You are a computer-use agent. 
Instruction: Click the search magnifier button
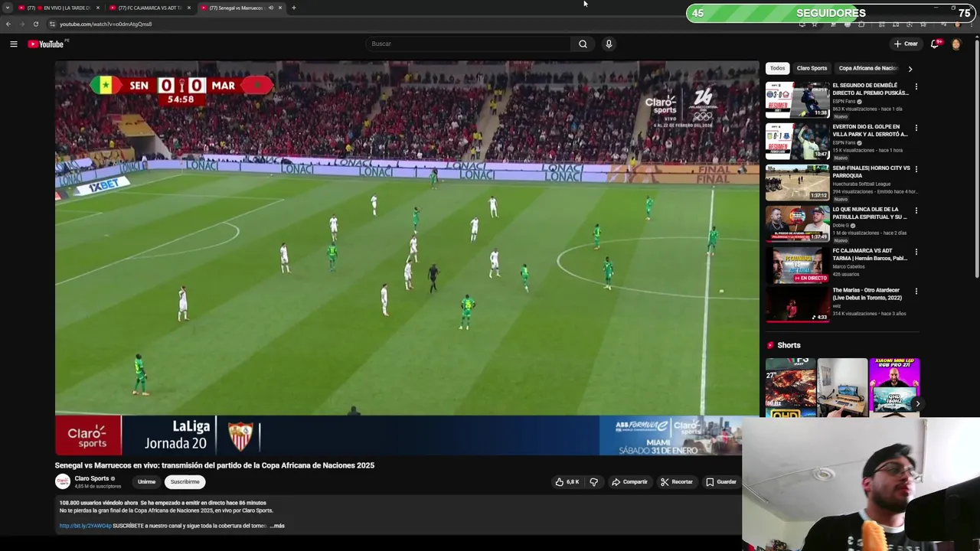tap(583, 44)
